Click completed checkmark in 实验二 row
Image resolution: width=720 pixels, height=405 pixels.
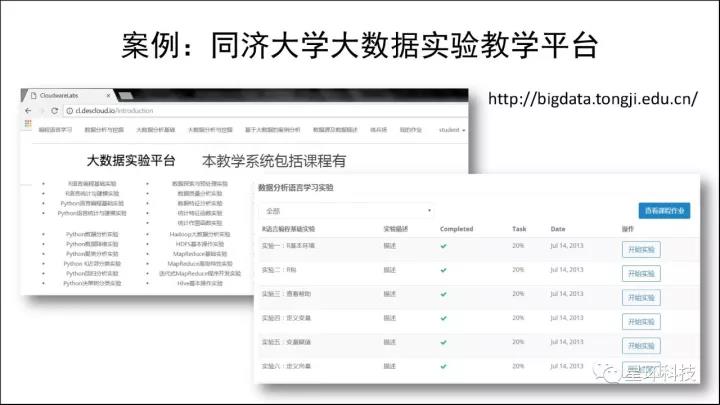[443, 270]
